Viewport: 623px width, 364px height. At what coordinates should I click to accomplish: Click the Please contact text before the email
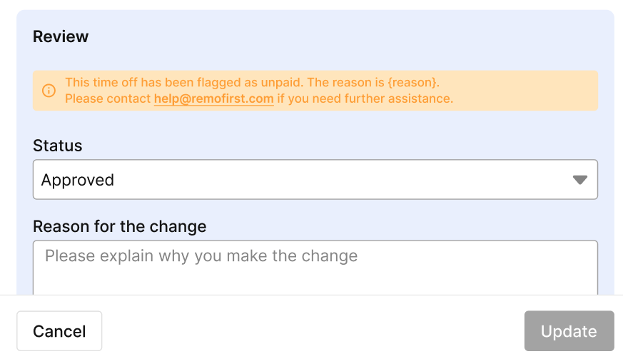point(108,98)
